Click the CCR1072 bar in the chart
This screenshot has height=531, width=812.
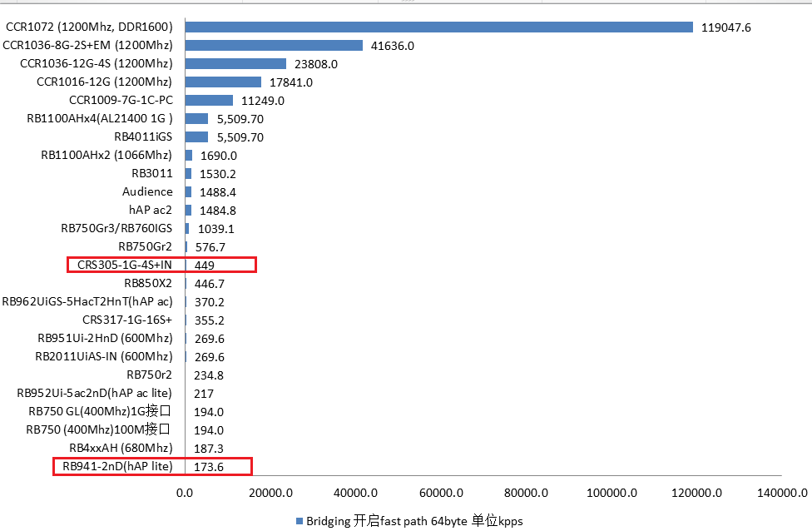tap(438, 27)
